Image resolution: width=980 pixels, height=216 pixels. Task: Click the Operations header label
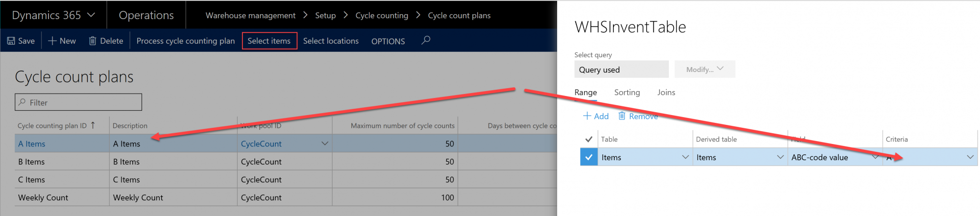[146, 15]
